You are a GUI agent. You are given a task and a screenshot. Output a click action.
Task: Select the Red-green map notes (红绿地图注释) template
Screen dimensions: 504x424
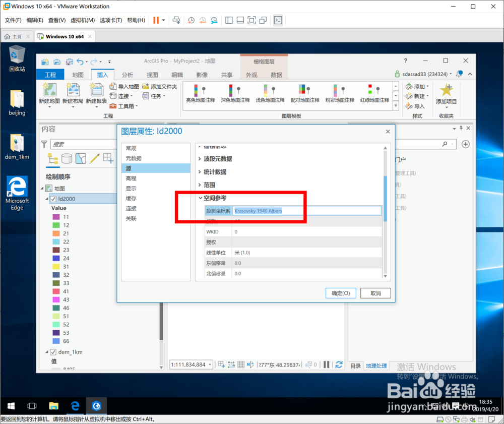pyautogui.click(x=374, y=93)
